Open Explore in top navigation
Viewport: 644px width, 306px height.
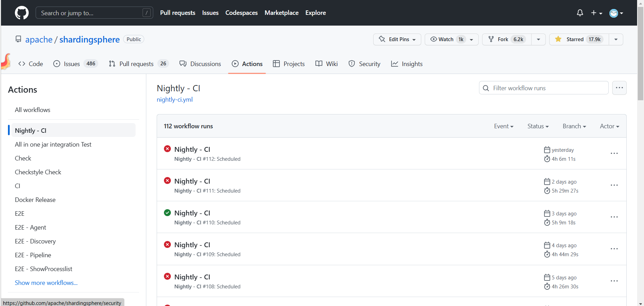click(x=315, y=13)
